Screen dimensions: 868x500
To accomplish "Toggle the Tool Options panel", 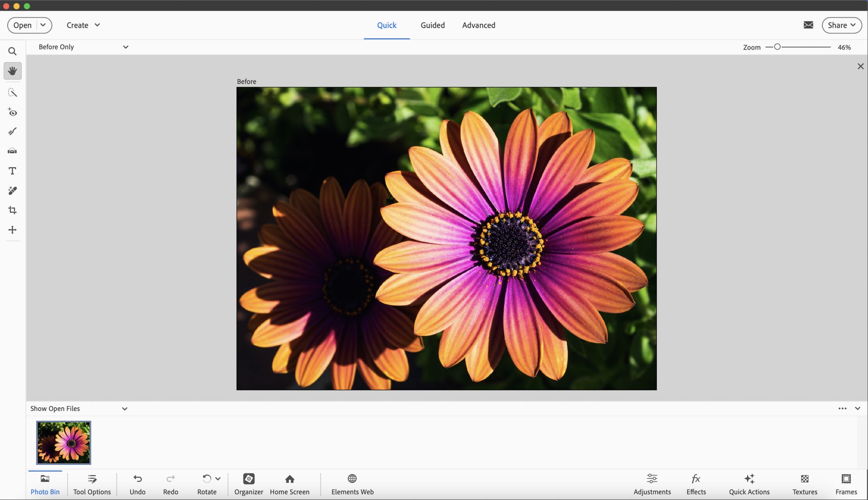I will tap(92, 484).
